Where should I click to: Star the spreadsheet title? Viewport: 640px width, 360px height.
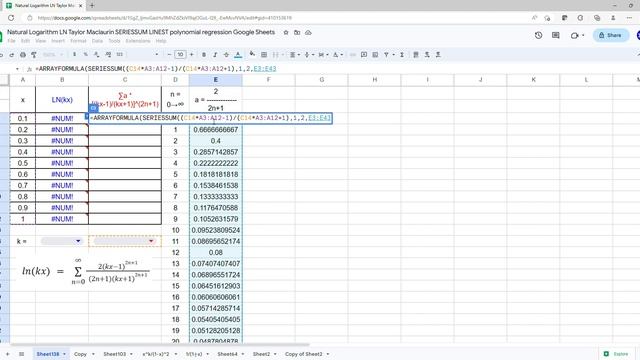click(286, 32)
